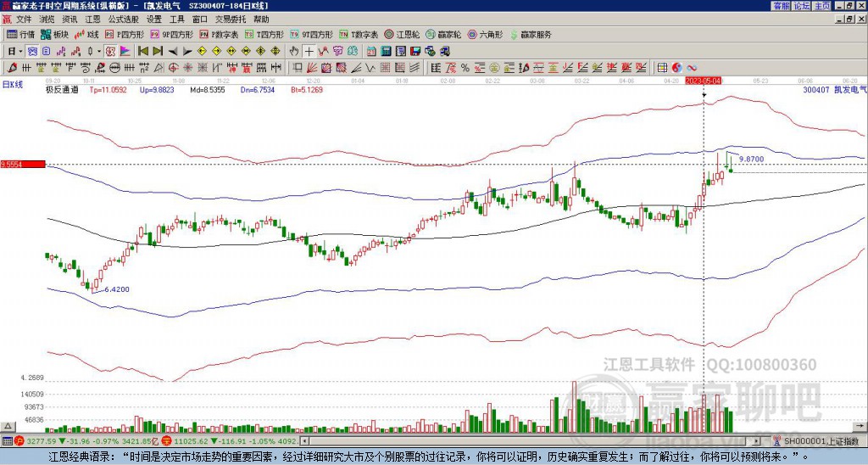Open the 9T四方形 tool

pos(311,34)
